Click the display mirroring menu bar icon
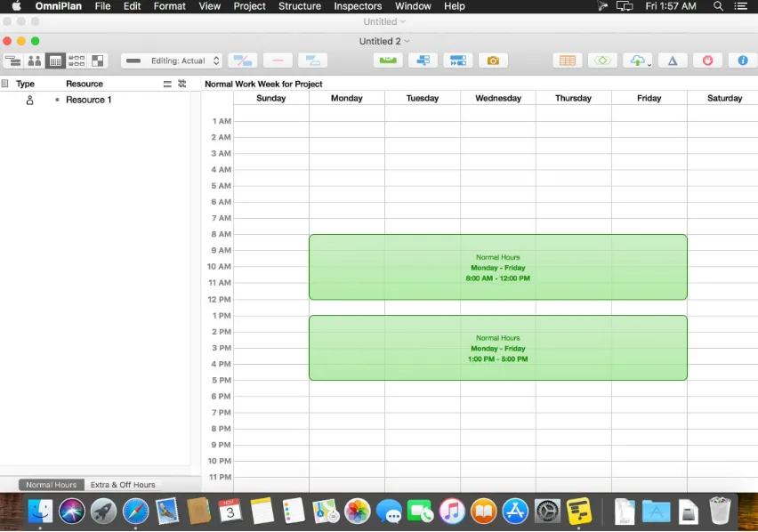Screen dimensions: 758x532 point(625,6)
